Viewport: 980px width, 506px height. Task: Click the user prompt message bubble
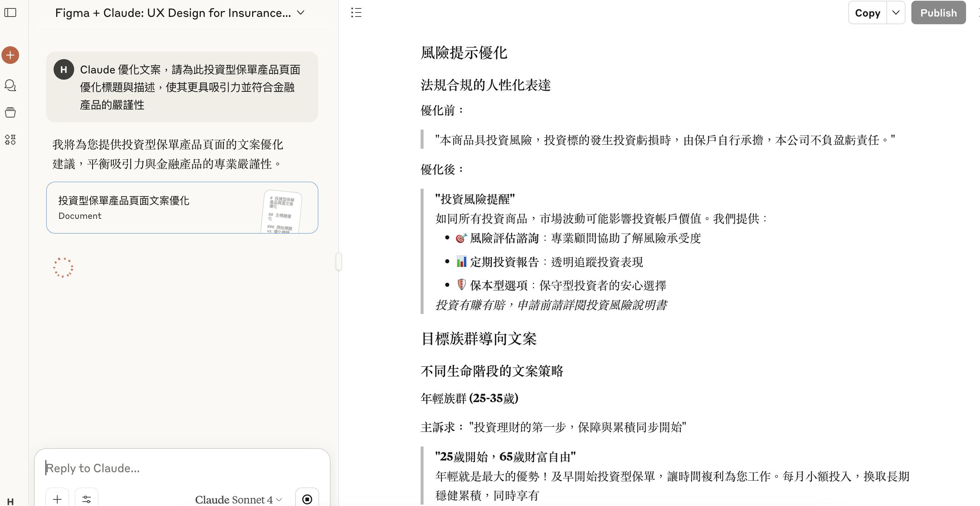(x=182, y=87)
